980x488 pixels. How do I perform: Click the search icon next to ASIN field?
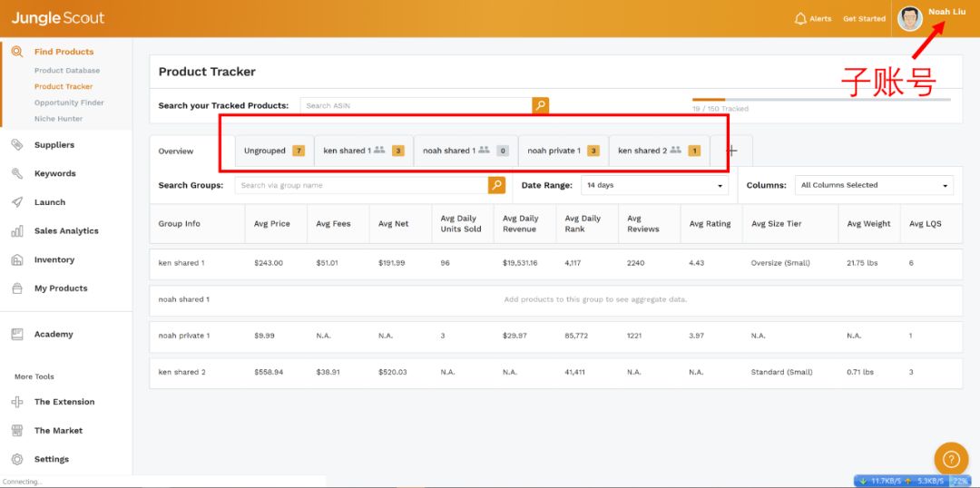540,105
